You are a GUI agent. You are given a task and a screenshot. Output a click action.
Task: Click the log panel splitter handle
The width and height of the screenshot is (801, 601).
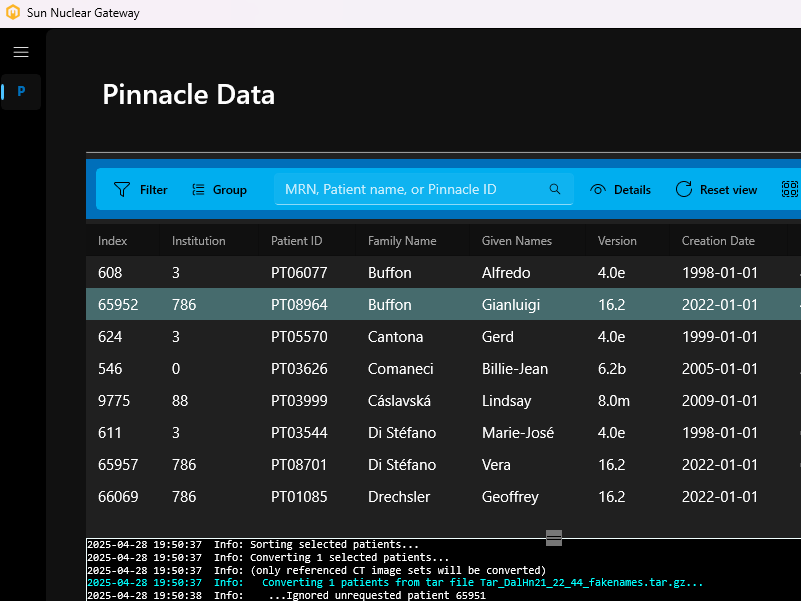(554, 538)
